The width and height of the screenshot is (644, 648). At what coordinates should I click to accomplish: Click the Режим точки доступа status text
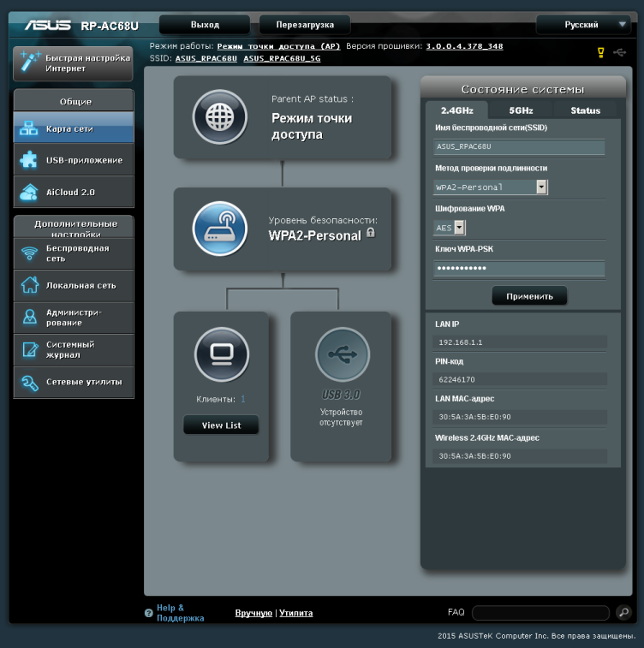[312, 126]
